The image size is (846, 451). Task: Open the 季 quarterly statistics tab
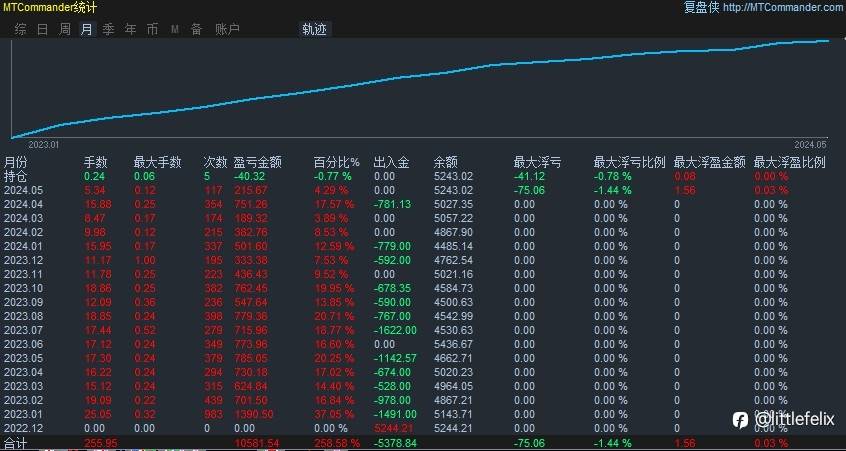click(x=108, y=29)
